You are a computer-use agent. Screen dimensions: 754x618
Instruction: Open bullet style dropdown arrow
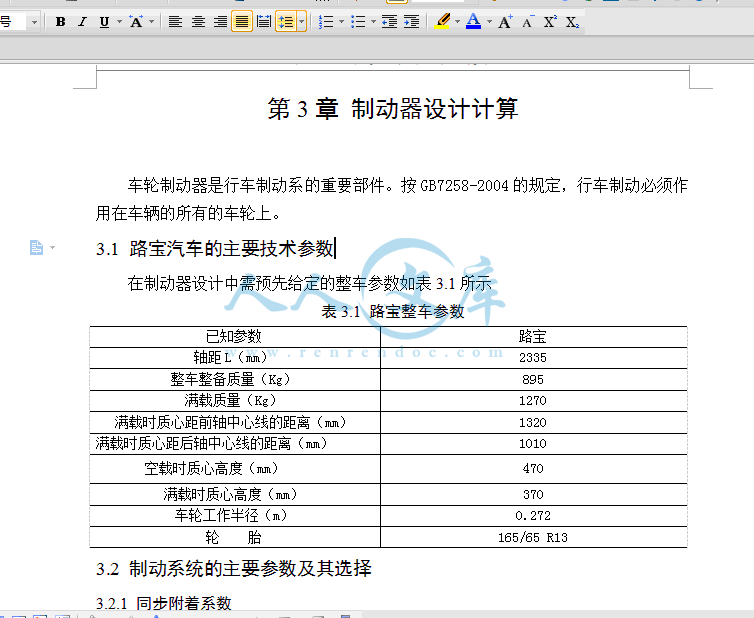tap(374, 22)
